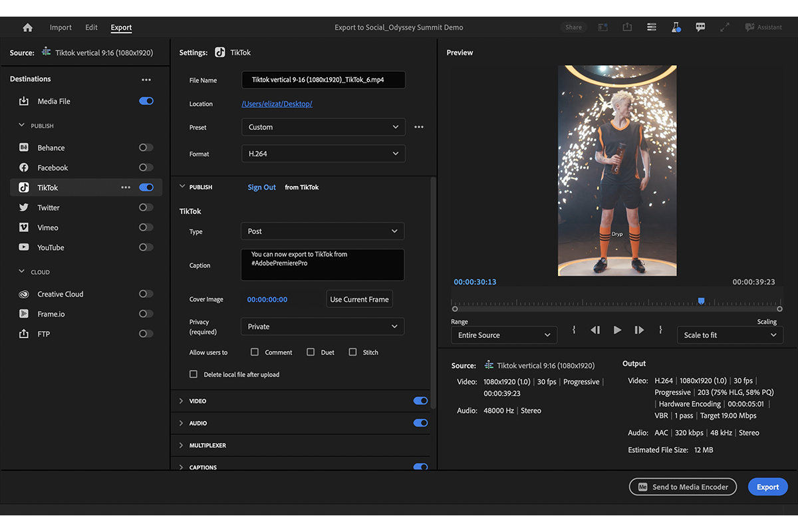This screenshot has width=798, height=532.
Task: Open the beta flask icon
Action: 676,27
